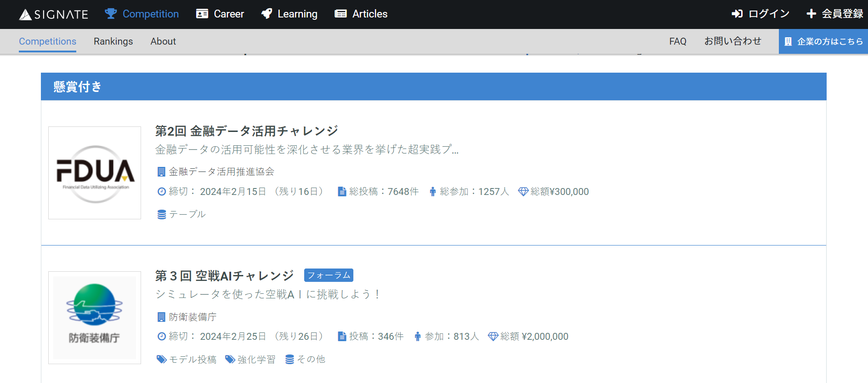Image resolution: width=868 pixels, height=383 pixels.
Task: Click the plus icon beside 会員登録
Action: pos(811,14)
